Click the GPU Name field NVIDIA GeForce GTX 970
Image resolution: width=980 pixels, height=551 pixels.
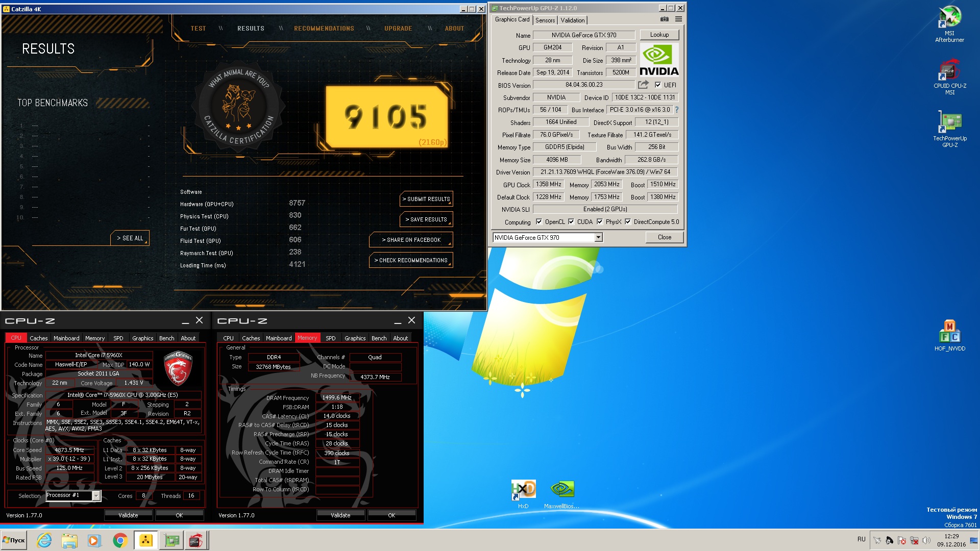click(584, 35)
